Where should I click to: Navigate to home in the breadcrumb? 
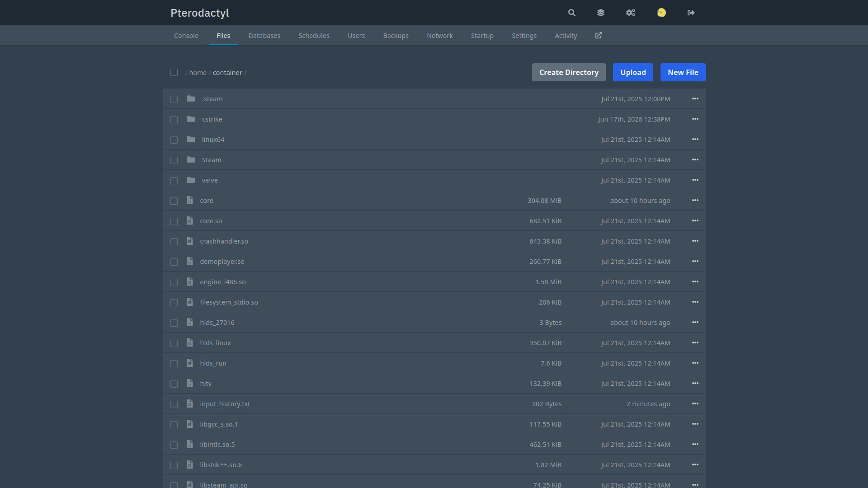pos(198,73)
